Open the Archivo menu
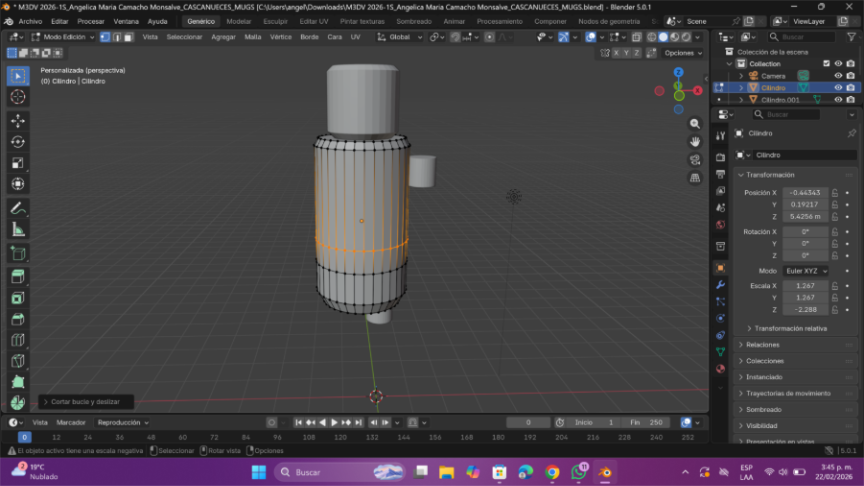 30,21
